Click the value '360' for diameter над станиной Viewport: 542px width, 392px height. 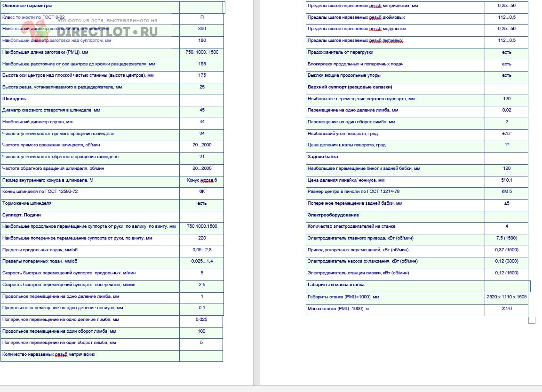[202, 29]
